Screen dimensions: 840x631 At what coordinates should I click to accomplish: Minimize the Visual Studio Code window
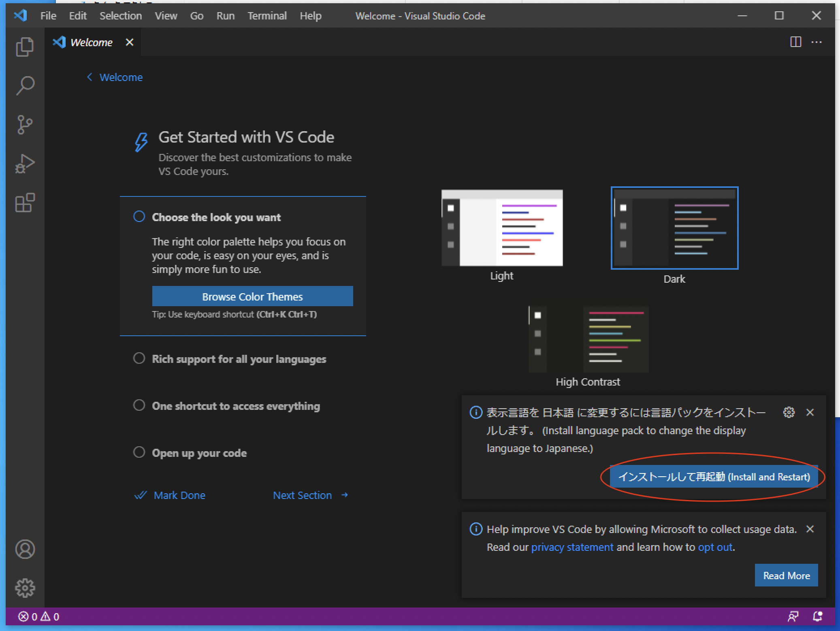[x=742, y=15]
